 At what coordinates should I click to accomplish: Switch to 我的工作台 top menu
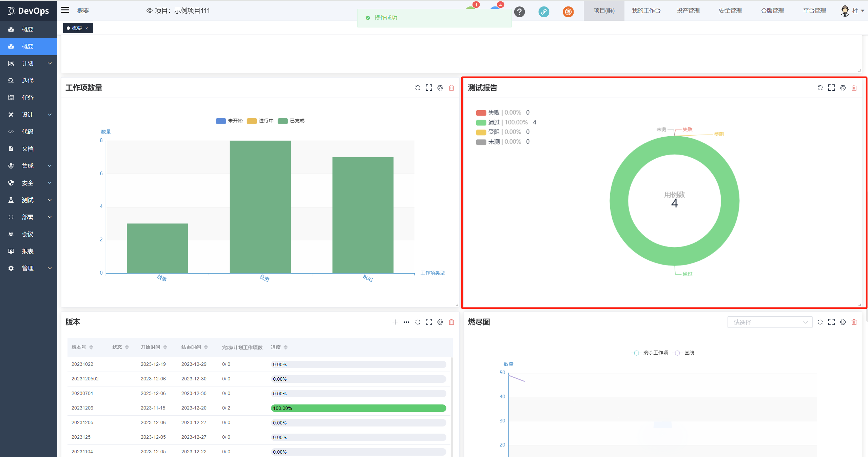(646, 11)
